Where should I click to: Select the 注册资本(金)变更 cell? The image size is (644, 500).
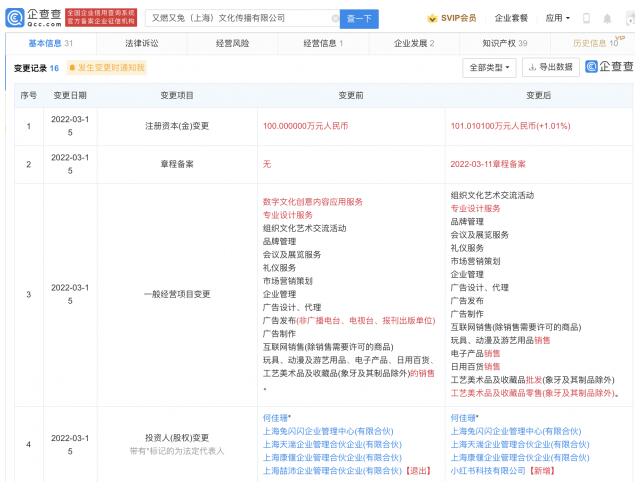(177, 126)
